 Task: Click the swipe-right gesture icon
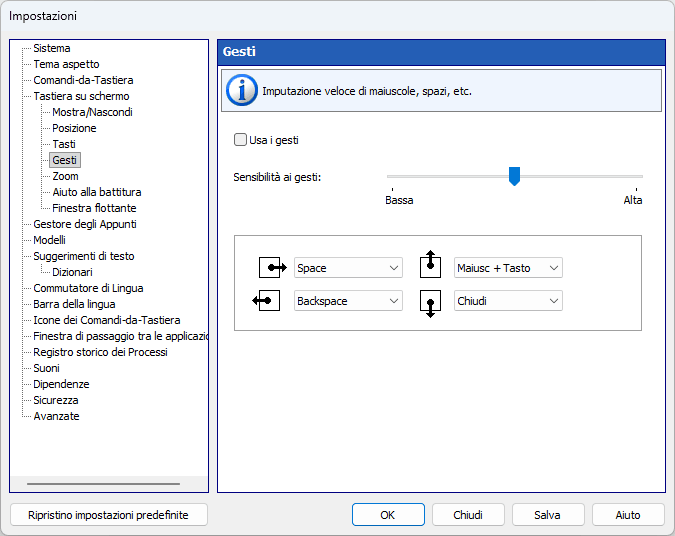pos(272,268)
